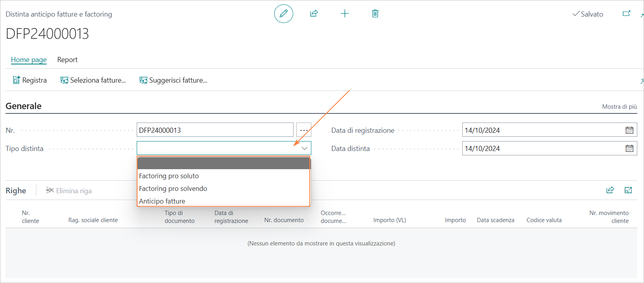This screenshot has width=644, height=283.
Task: Open the Home page tab
Action: point(29,60)
